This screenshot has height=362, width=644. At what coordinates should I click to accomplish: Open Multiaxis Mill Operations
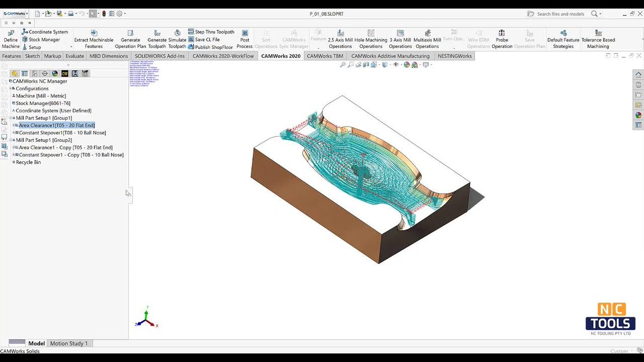tap(427, 40)
